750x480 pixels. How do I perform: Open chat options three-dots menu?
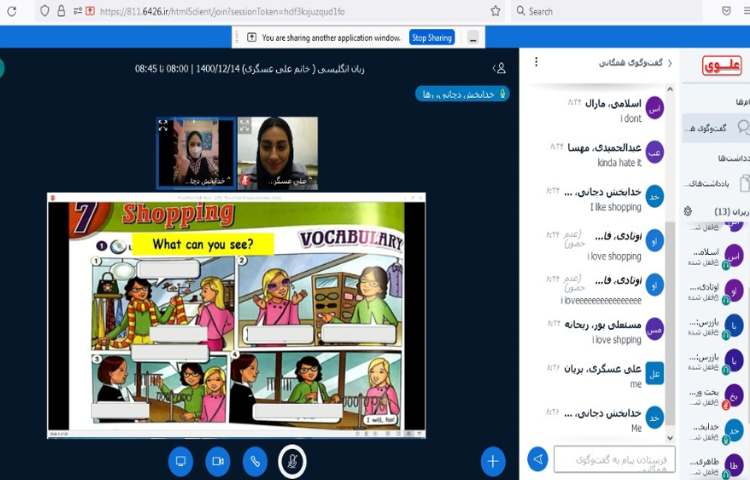click(x=536, y=62)
